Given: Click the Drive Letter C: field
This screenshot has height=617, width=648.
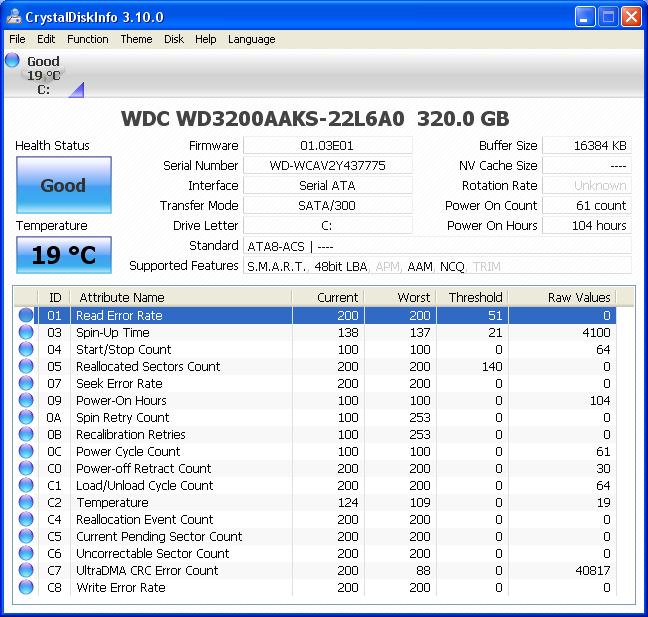Looking at the screenshot, I should [327, 225].
